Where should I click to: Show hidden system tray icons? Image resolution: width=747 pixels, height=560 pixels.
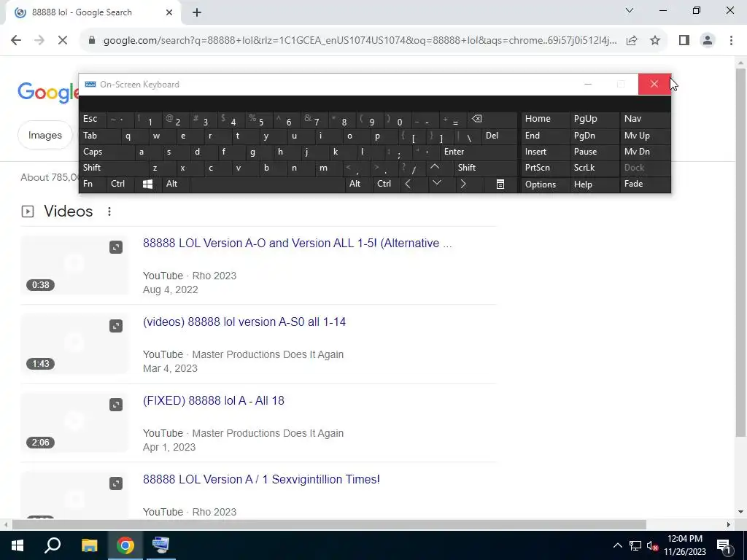tap(617, 545)
